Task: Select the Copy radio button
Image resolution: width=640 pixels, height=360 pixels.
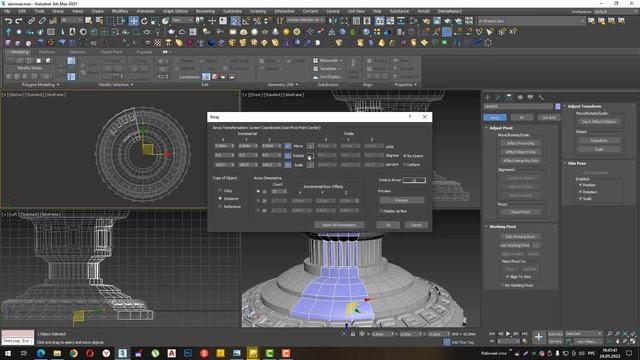Action: click(x=220, y=191)
